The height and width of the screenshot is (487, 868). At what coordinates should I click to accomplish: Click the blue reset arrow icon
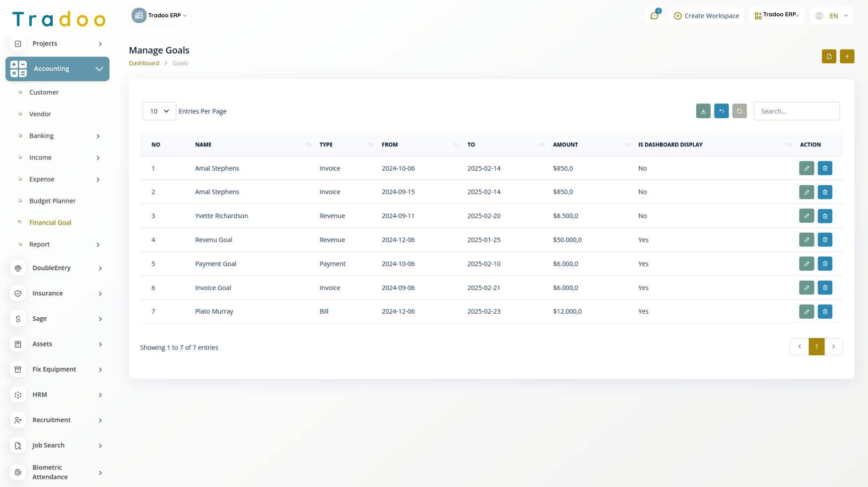click(x=721, y=111)
